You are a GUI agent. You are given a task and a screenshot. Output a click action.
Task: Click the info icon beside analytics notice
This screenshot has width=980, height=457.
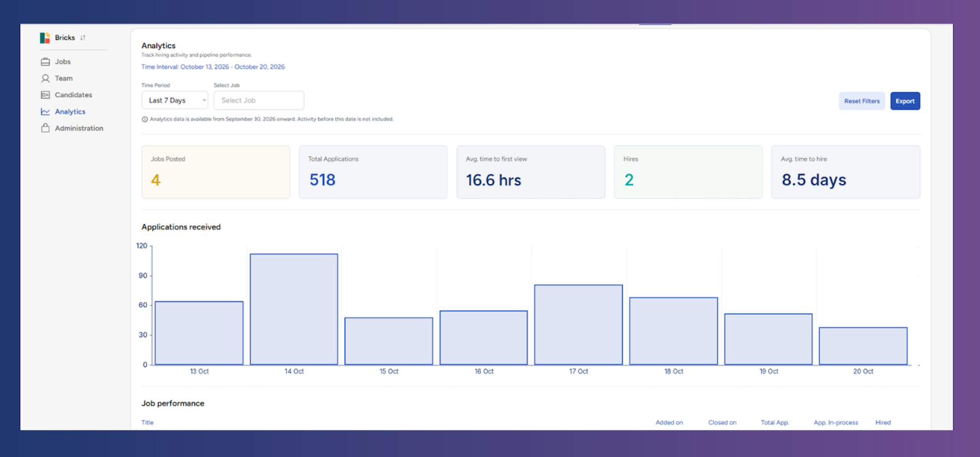[x=145, y=119]
